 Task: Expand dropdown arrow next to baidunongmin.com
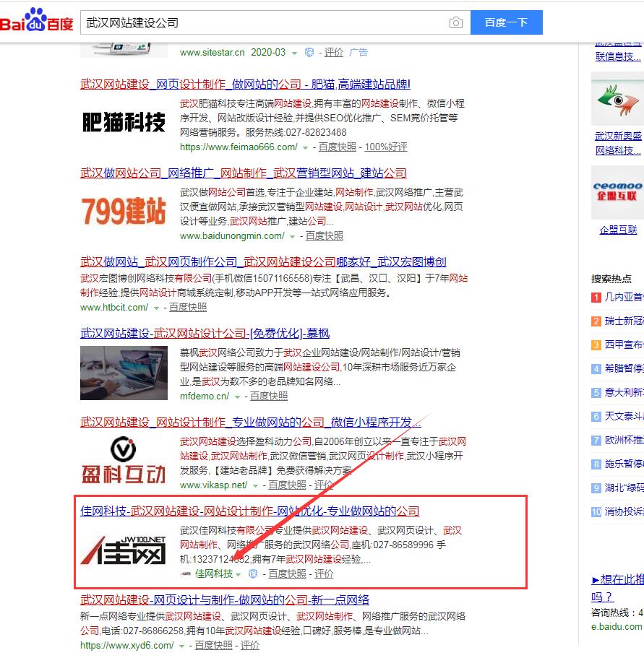pos(293,237)
